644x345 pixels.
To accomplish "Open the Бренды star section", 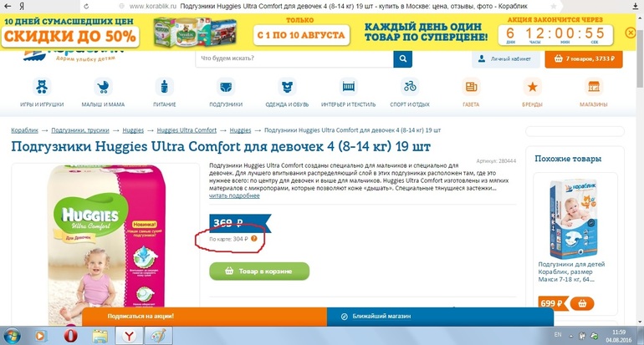I will click(532, 87).
